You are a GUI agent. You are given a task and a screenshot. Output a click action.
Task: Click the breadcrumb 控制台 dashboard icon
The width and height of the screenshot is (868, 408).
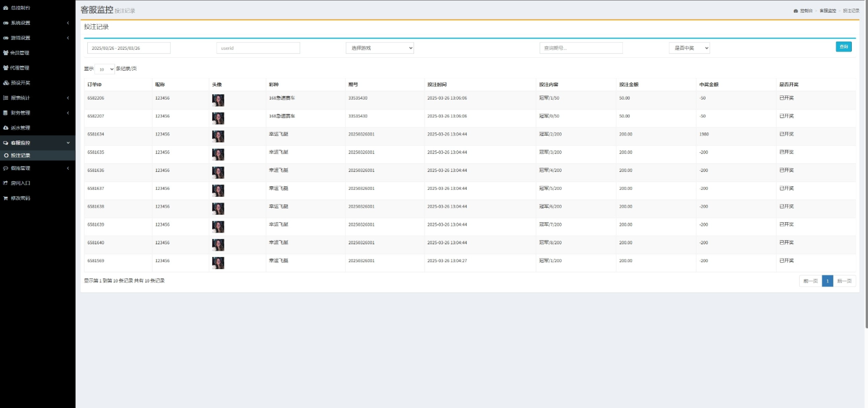point(796,11)
